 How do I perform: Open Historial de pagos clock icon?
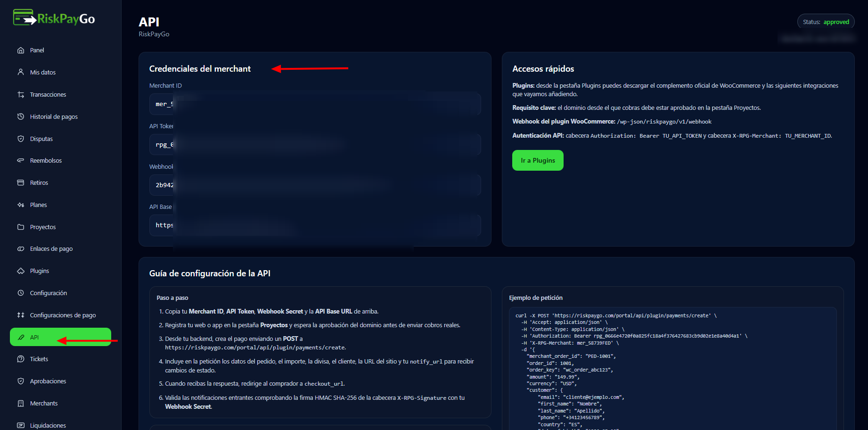click(21, 116)
